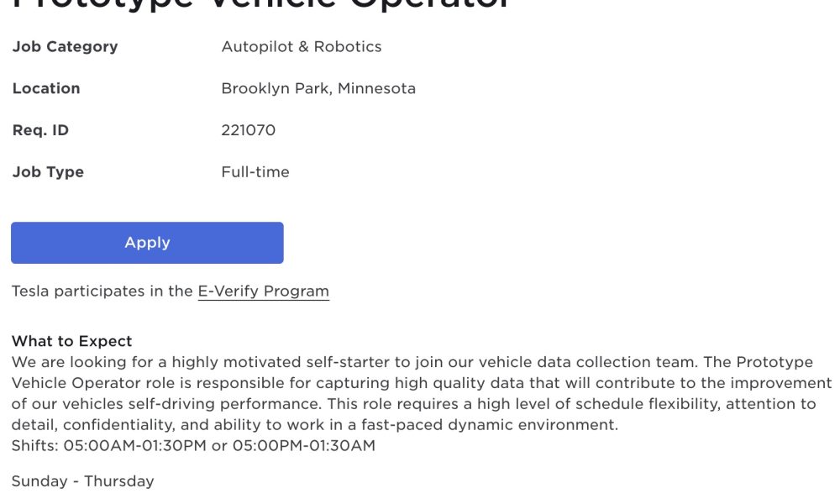The height and width of the screenshot is (504, 840).
Task: Click the Full-time job type value
Action: tap(255, 172)
